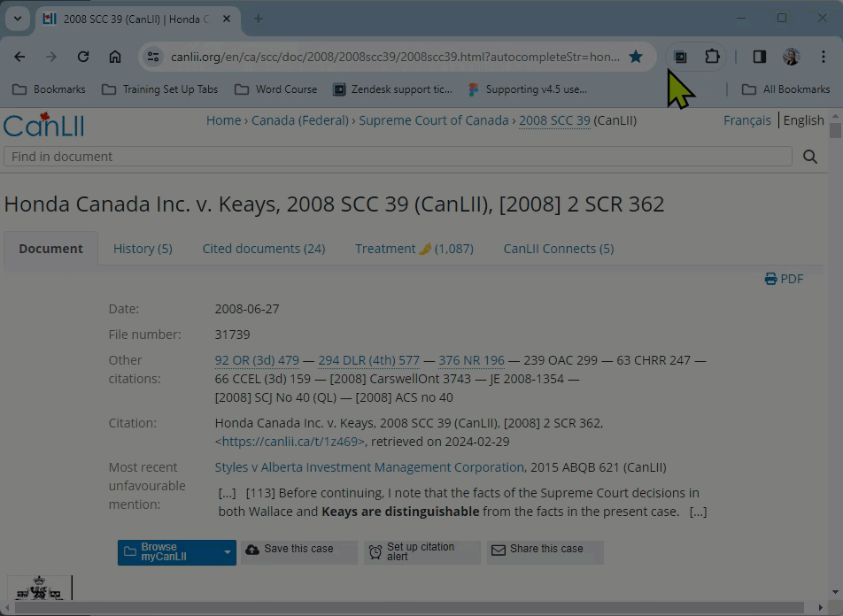Open the History (5) tab
Viewport: 843px width, 616px height.
point(143,249)
